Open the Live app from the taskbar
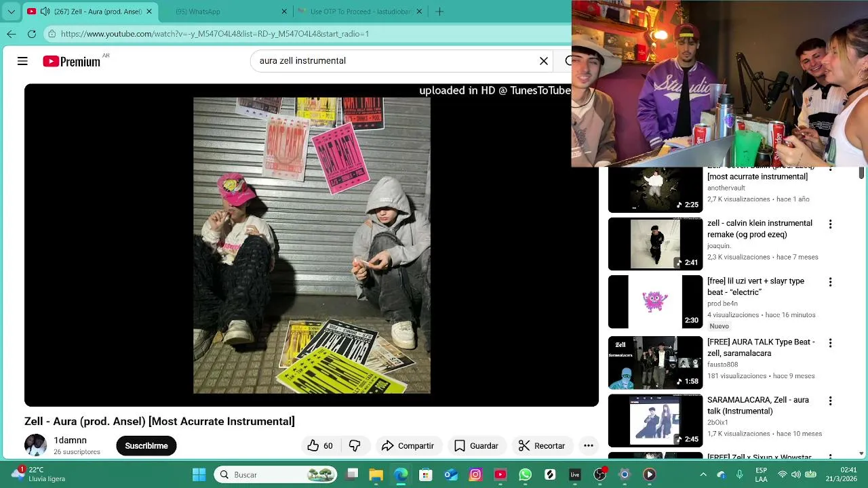 pyautogui.click(x=575, y=474)
